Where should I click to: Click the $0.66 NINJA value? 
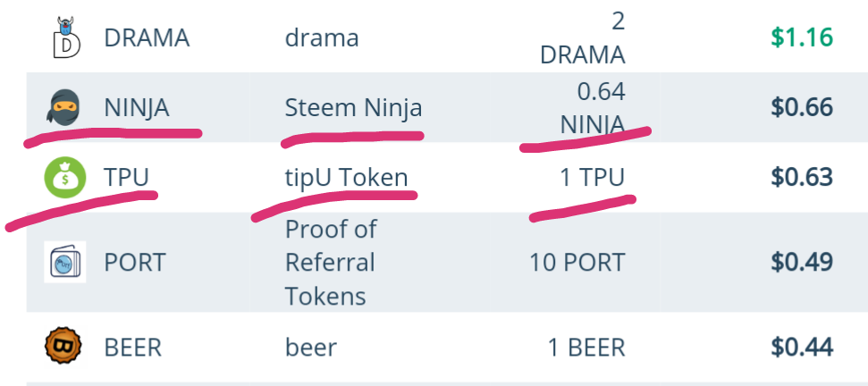[x=802, y=108]
